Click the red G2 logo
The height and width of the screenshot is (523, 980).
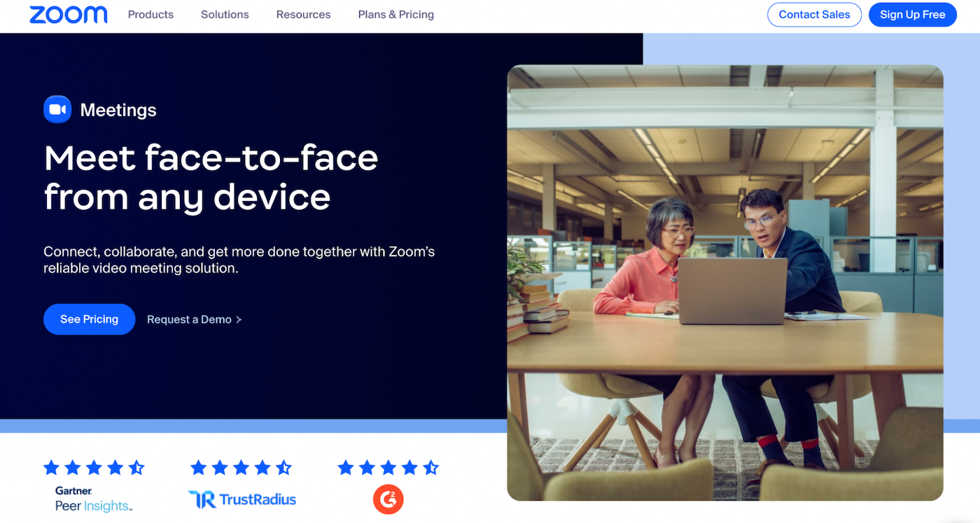(x=388, y=500)
